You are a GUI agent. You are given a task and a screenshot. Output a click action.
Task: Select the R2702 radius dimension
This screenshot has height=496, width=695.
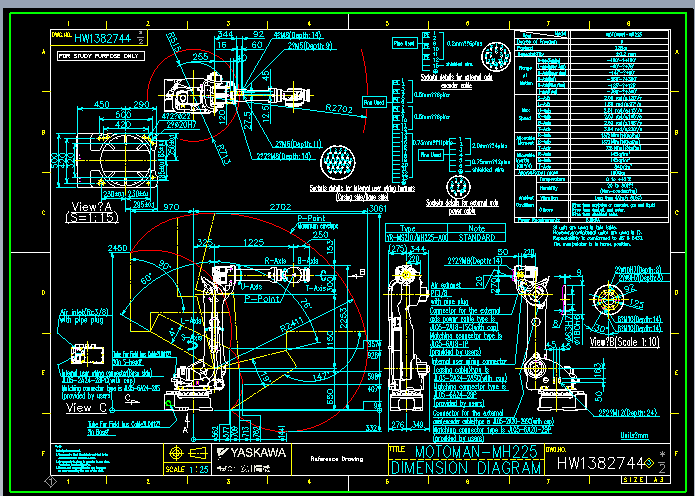coord(339,109)
